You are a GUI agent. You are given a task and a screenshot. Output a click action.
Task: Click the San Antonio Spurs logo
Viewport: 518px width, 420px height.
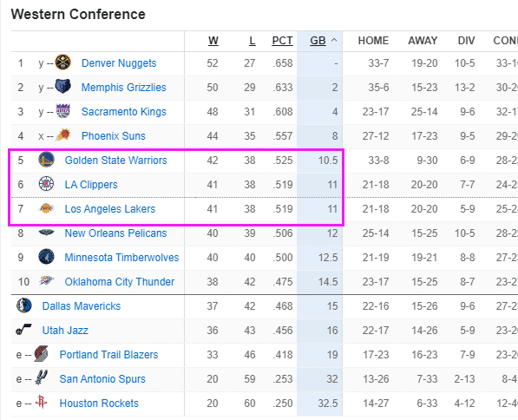(x=42, y=377)
